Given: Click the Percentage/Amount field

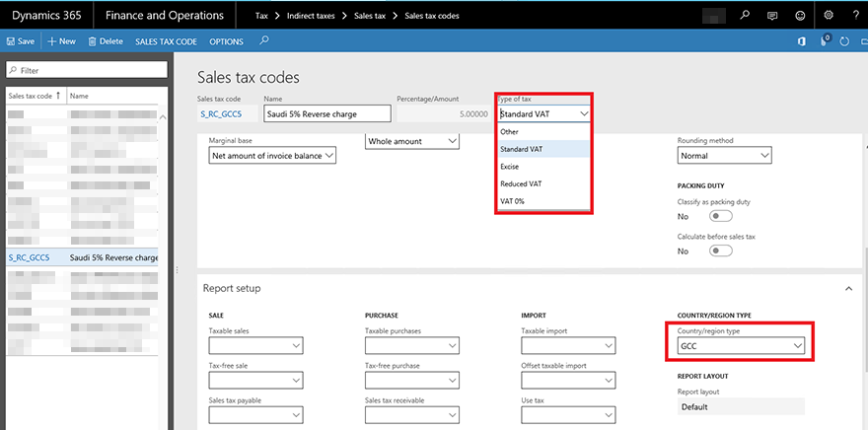Looking at the screenshot, I should [x=444, y=114].
